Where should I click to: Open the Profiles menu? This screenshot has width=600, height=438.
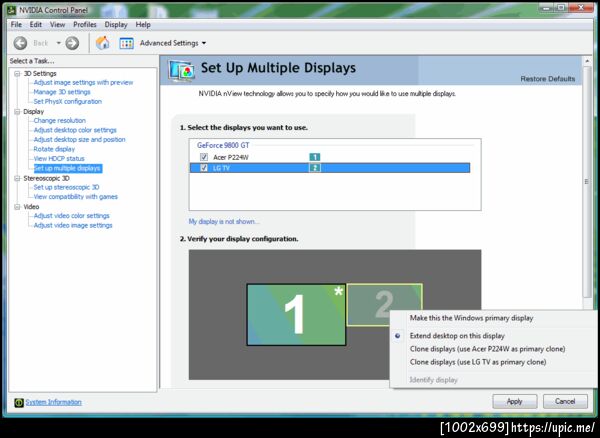point(85,24)
